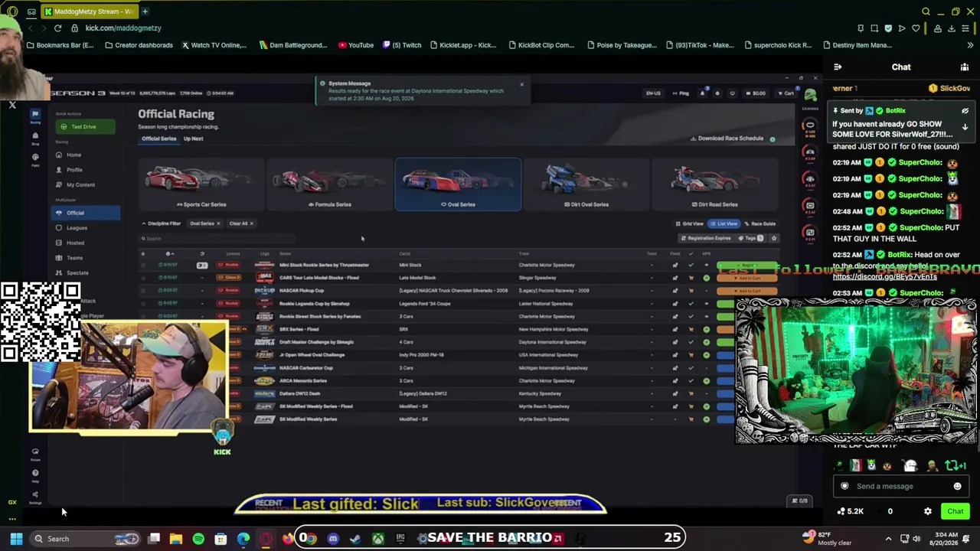980x551 pixels.
Task: Open chat users list icon
Action: tap(965, 67)
